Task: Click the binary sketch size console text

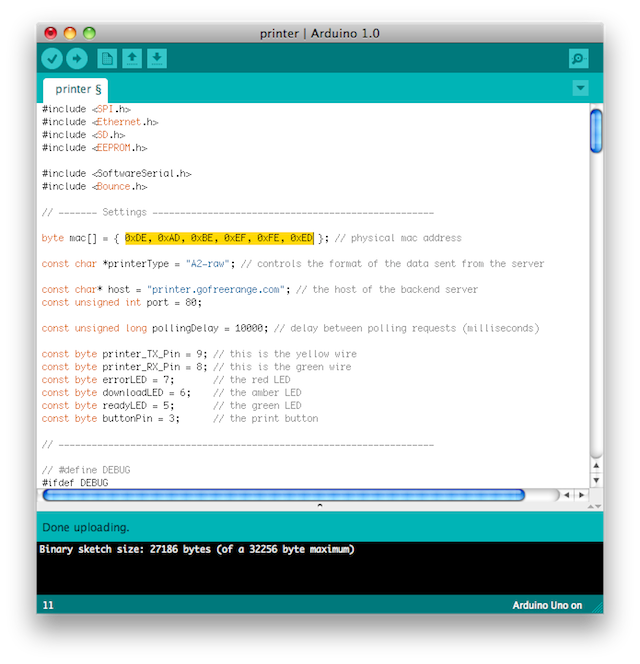Action: point(197,549)
